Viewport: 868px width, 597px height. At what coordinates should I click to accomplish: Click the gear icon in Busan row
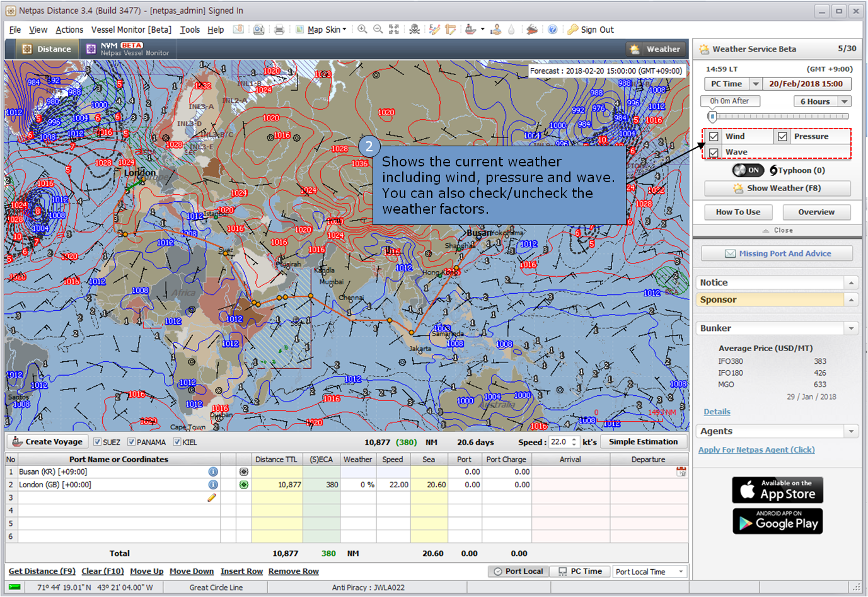244,472
